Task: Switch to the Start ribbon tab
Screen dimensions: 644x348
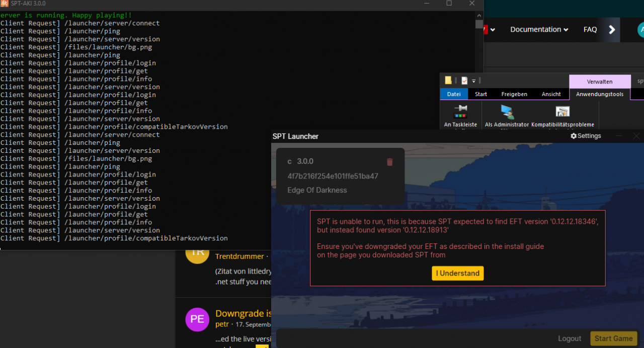Action: coord(481,94)
